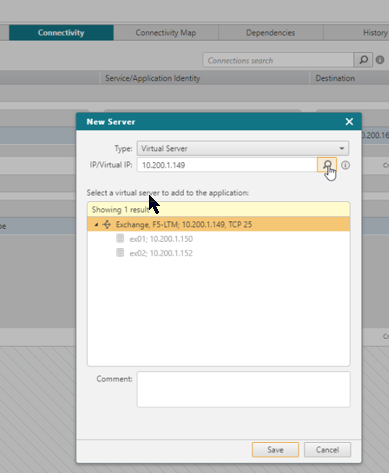Click the info icon next to Connections search

(x=380, y=60)
